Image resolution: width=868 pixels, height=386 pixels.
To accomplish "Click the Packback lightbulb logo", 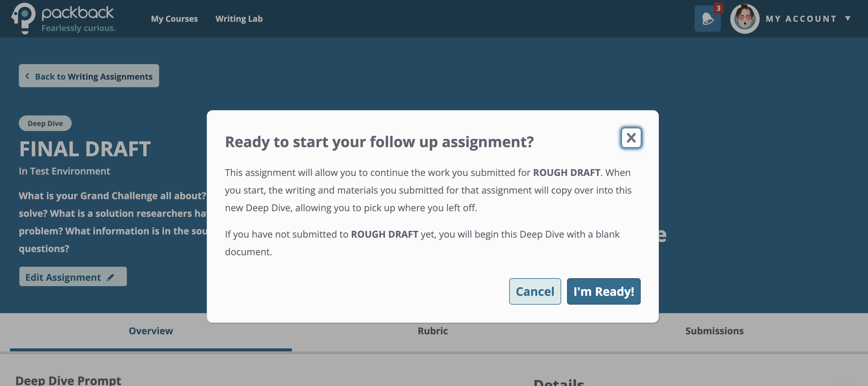I will (x=23, y=18).
